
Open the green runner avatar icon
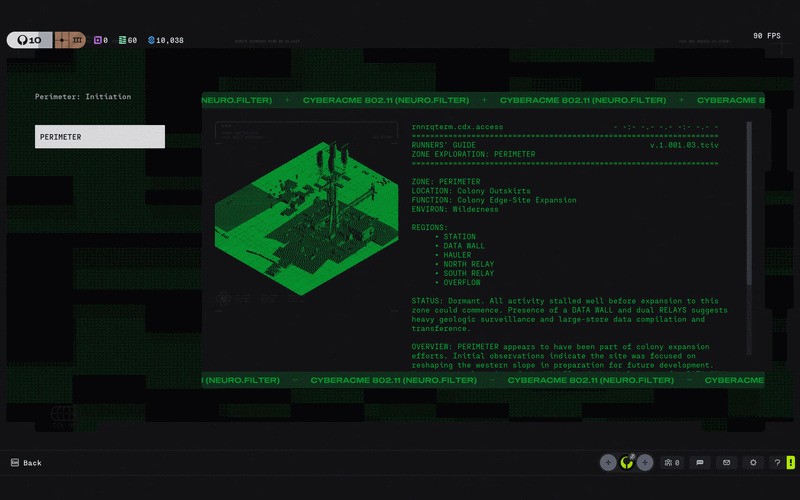pyautogui.click(x=627, y=463)
